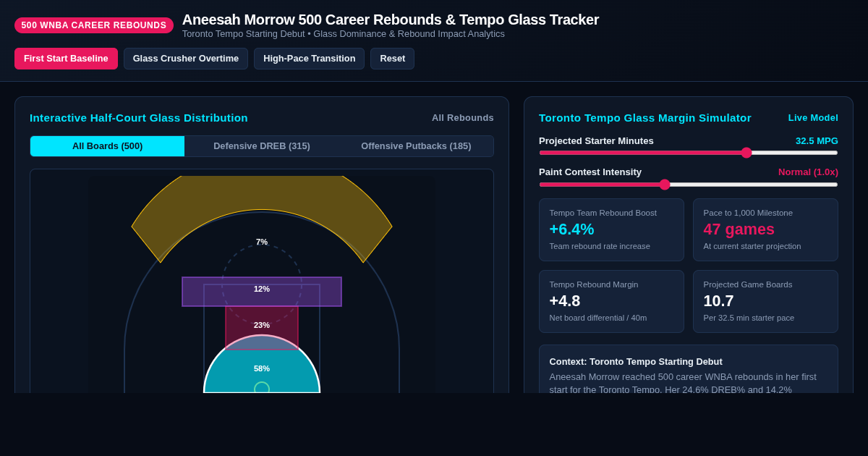Apply the Glass Crusher Overtime scenario
Viewport: 868px width, 456px height.
pyautogui.click(x=186, y=59)
